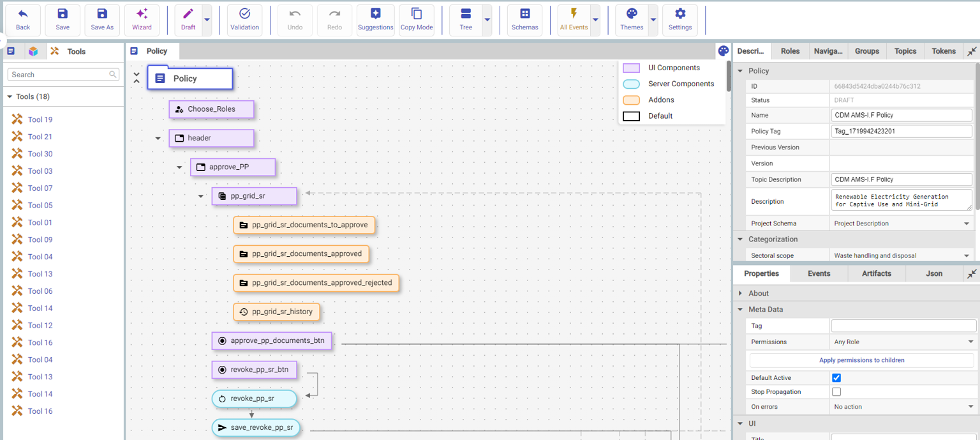Run Validation from the toolbar

coord(244,20)
